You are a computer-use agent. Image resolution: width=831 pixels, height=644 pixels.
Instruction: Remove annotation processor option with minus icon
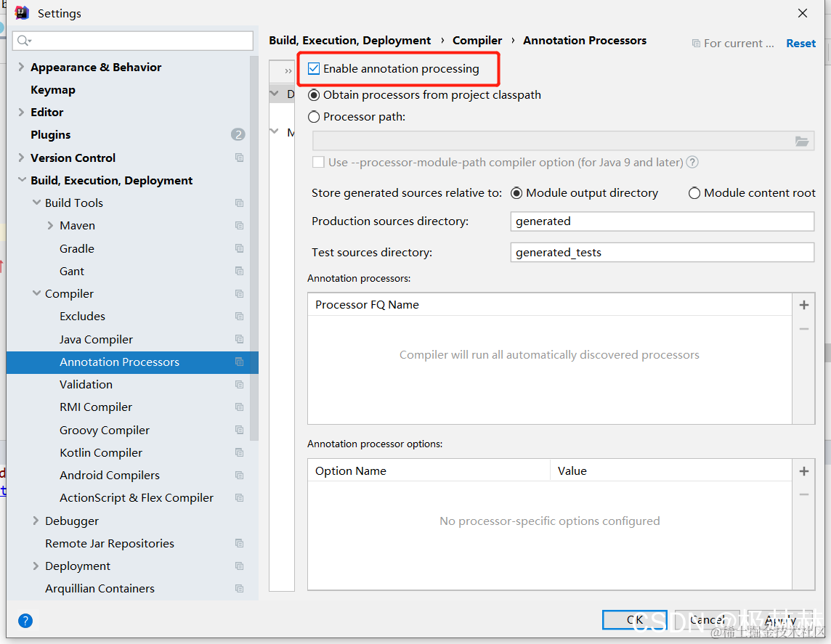(x=804, y=494)
